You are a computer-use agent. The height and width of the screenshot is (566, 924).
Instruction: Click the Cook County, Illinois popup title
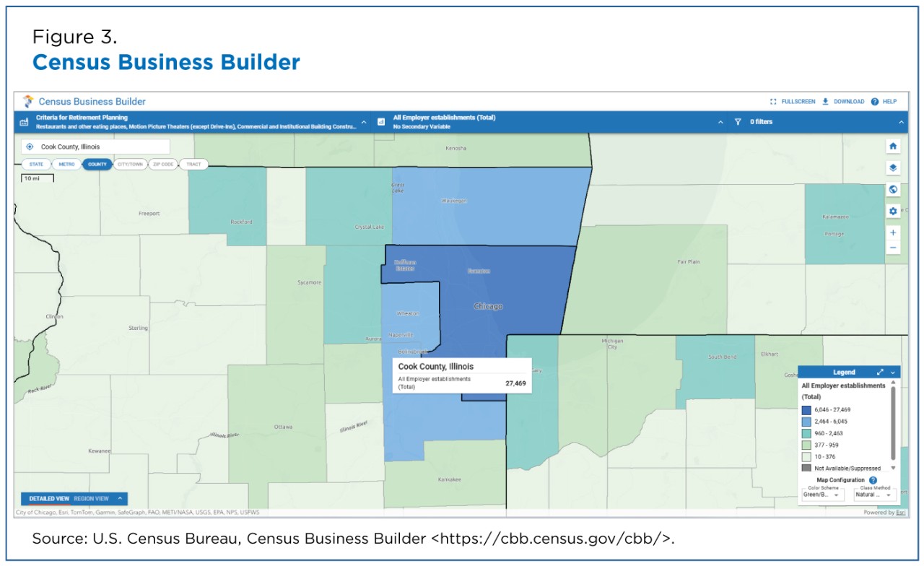[436, 367]
